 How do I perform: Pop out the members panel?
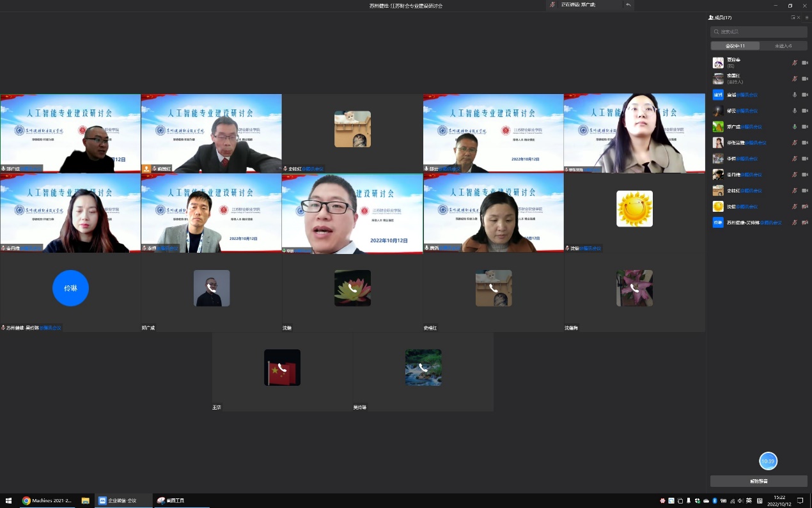point(793,17)
